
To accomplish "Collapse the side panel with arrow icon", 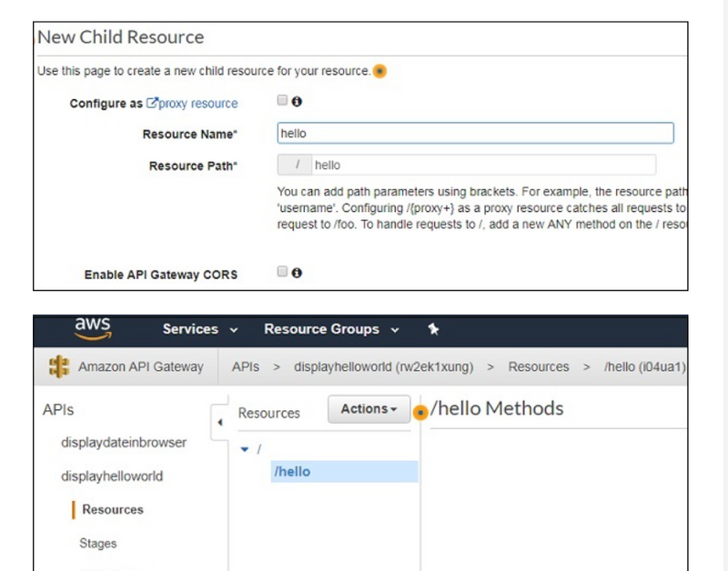I will 219,424.
